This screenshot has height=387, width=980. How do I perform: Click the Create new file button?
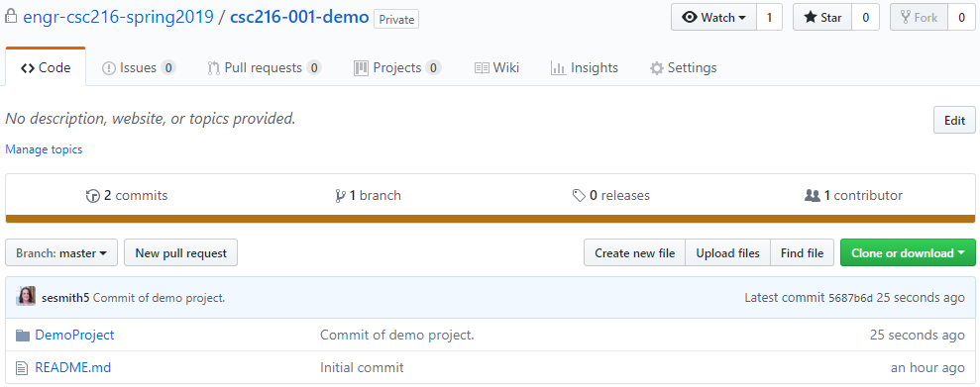635,252
